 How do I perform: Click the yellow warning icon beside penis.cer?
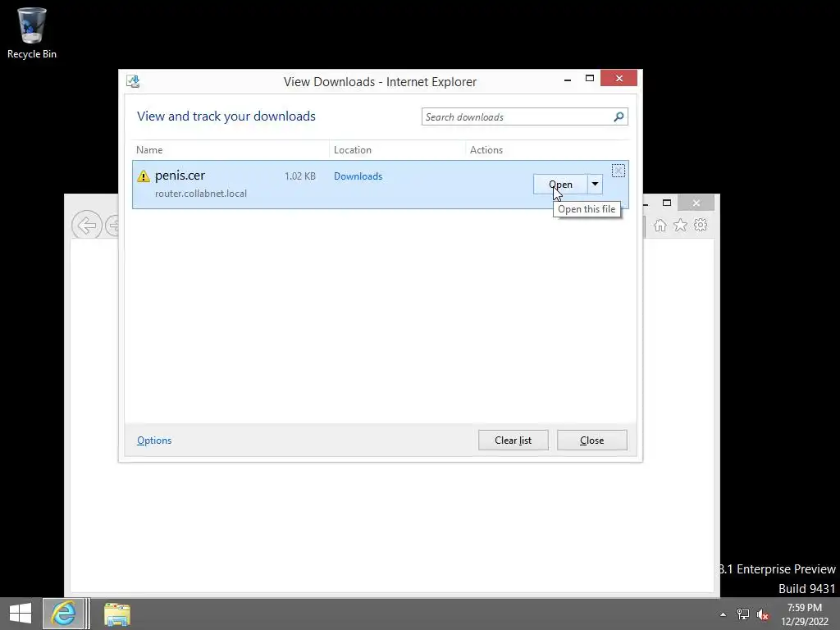tap(143, 176)
